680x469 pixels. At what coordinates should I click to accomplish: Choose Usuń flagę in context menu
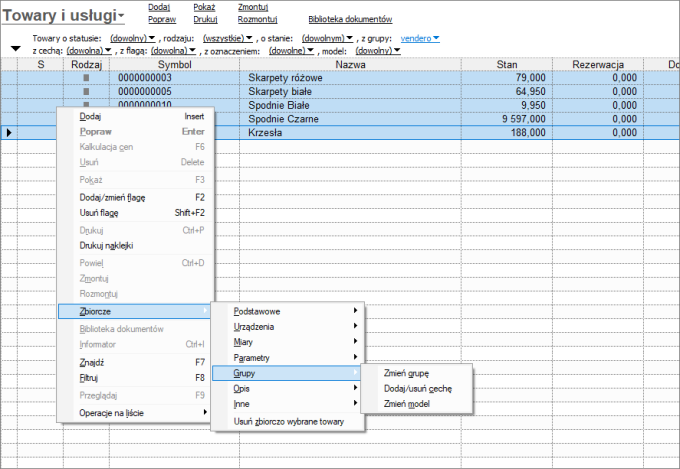(x=135, y=213)
